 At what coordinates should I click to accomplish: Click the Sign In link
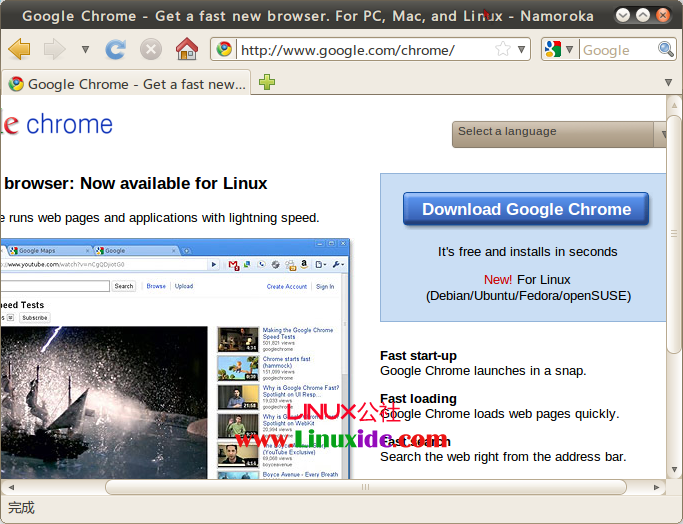tap(325, 287)
